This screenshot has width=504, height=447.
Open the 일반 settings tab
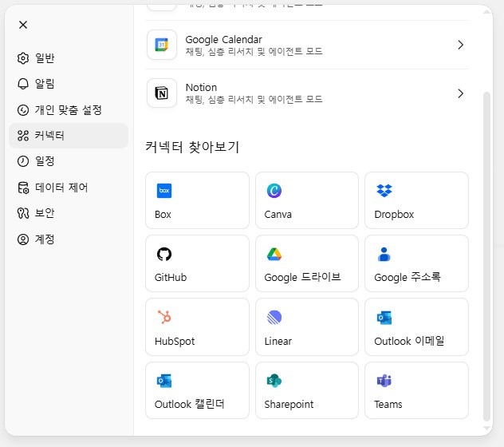pos(68,58)
